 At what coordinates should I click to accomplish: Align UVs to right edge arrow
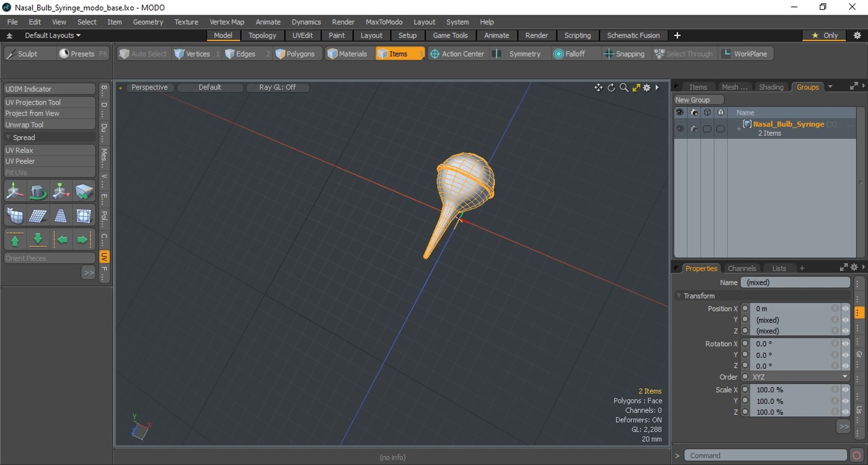[83, 240]
